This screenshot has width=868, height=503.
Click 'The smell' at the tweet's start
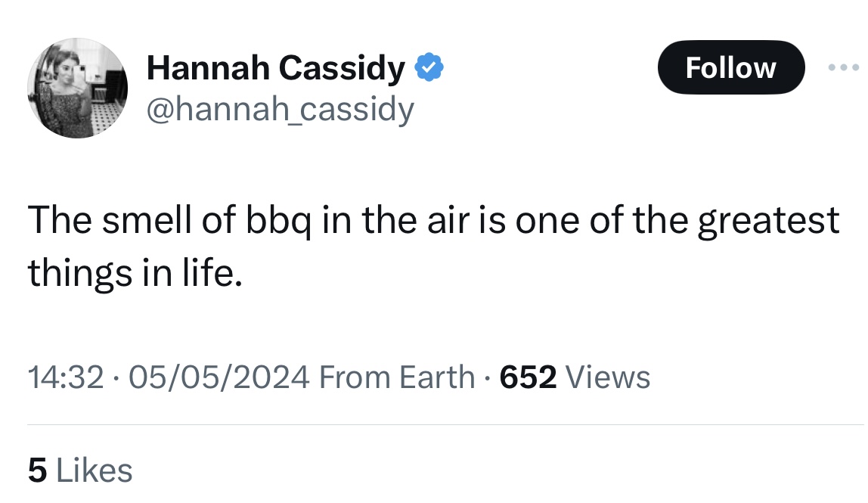pos(104,221)
